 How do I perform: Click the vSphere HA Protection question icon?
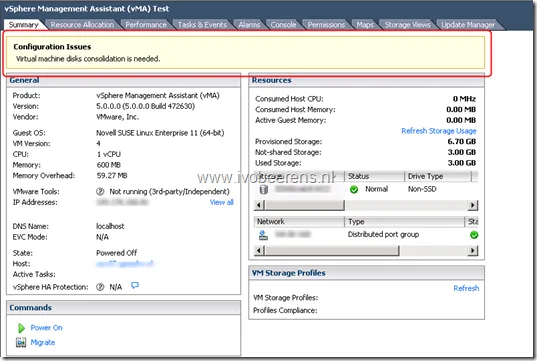point(100,287)
